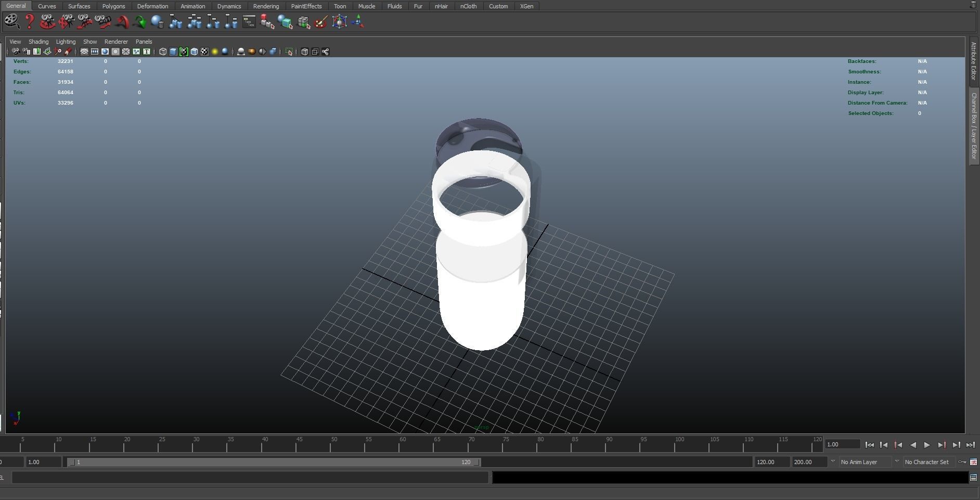Toggle isolate select in panel toolbar
The image size is (980, 500).
pyautogui.click(x=289, y=52)
